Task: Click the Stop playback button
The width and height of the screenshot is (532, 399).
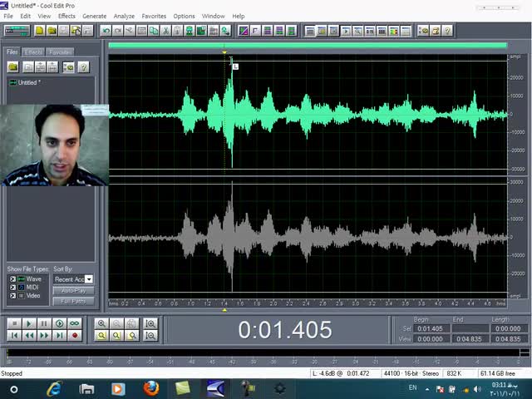Action: coord(14,323)
